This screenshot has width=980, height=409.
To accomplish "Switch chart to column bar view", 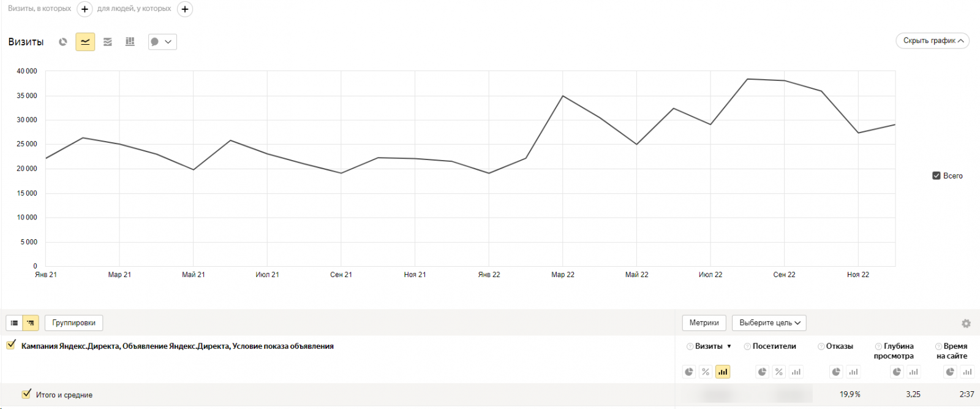I will [130, 42].
